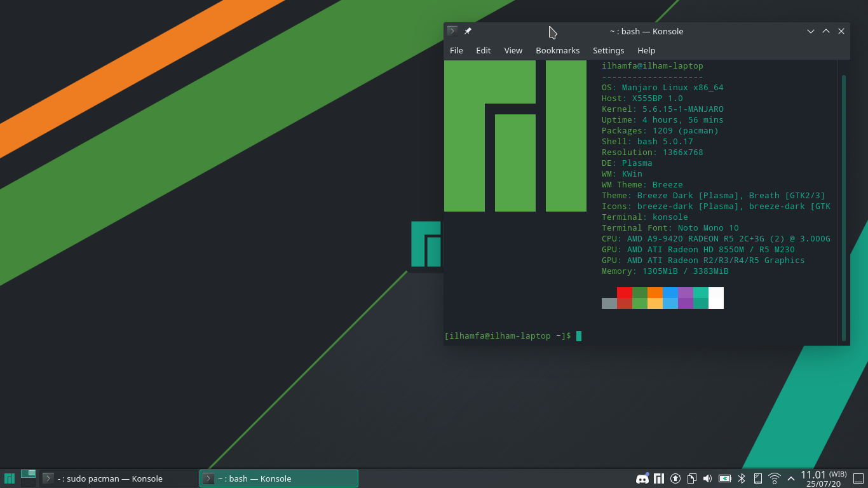Open the Help menu in Konsole
The height and width of the screenshot is (488, 868).
(646, 50)
